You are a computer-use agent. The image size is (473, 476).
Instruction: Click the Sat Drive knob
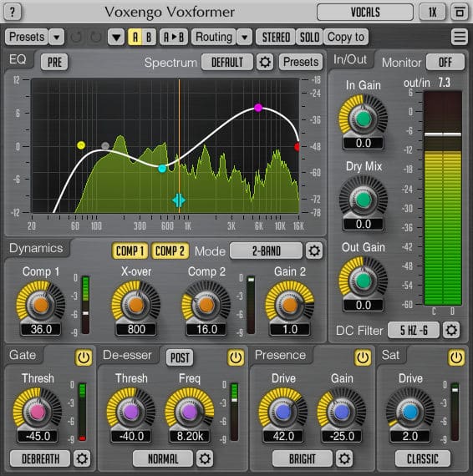click(x=409, y=412)
